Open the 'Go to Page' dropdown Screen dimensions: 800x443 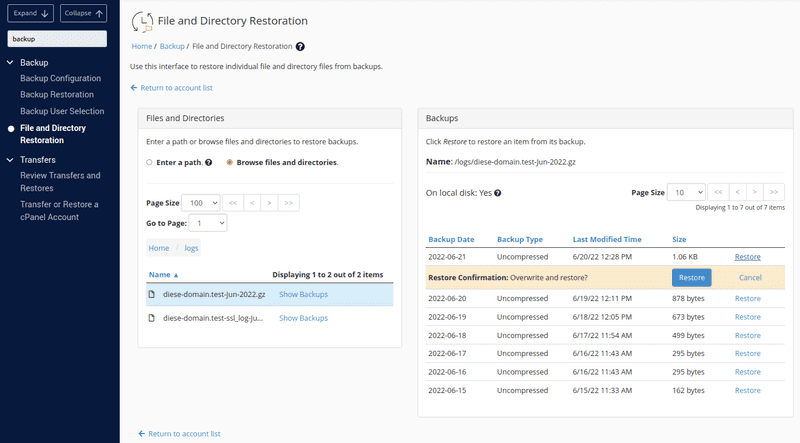(211, 223)
